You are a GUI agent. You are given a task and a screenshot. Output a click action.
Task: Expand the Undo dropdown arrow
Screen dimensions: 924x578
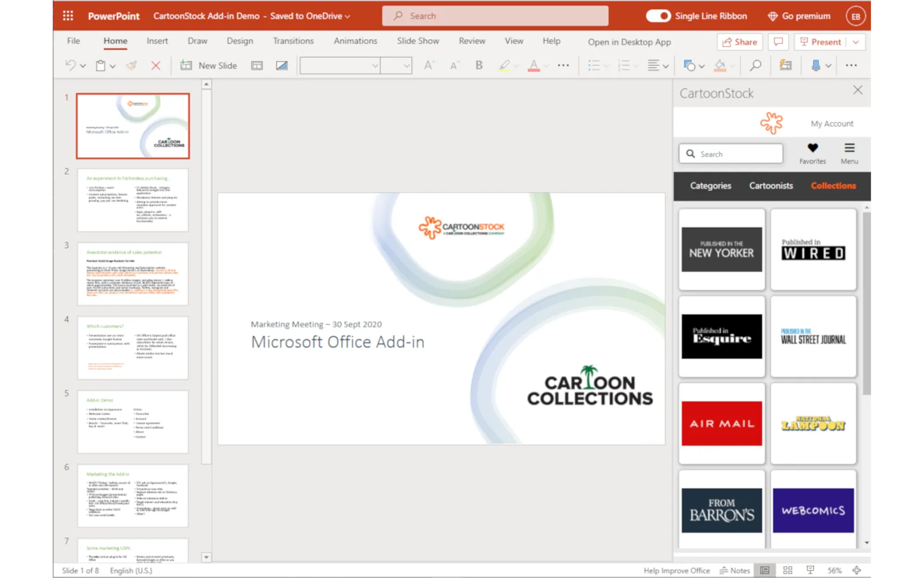click(x=83, y=66)
